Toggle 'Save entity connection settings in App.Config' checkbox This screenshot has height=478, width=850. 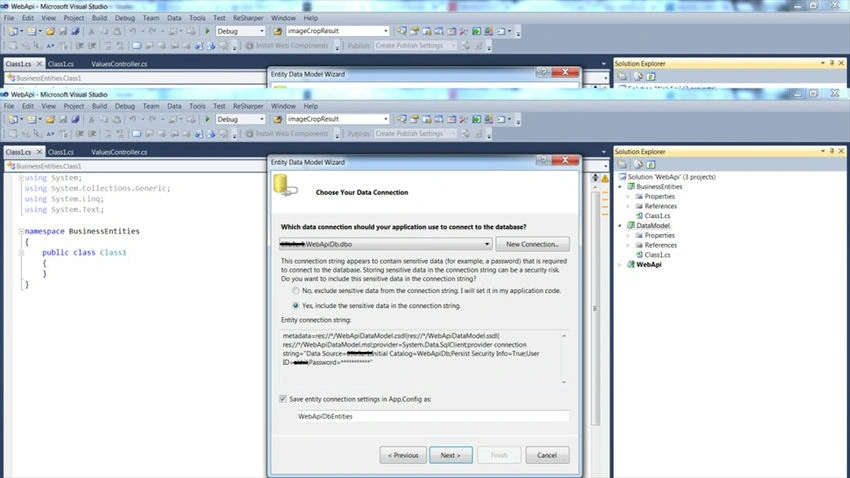tap(282, 399)
